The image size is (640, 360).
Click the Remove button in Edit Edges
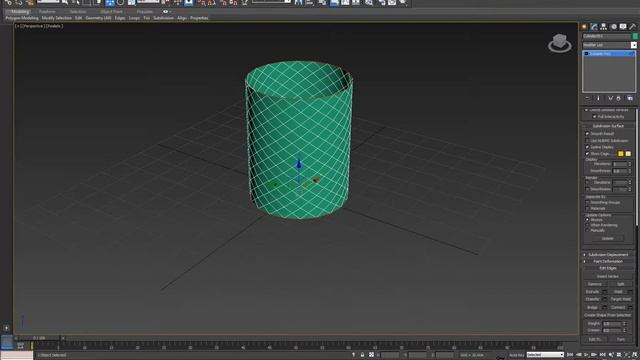[595, 284]
